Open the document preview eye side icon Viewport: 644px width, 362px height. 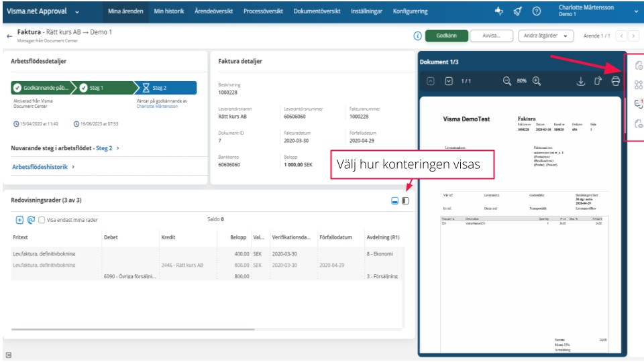(x=639, y=123)
